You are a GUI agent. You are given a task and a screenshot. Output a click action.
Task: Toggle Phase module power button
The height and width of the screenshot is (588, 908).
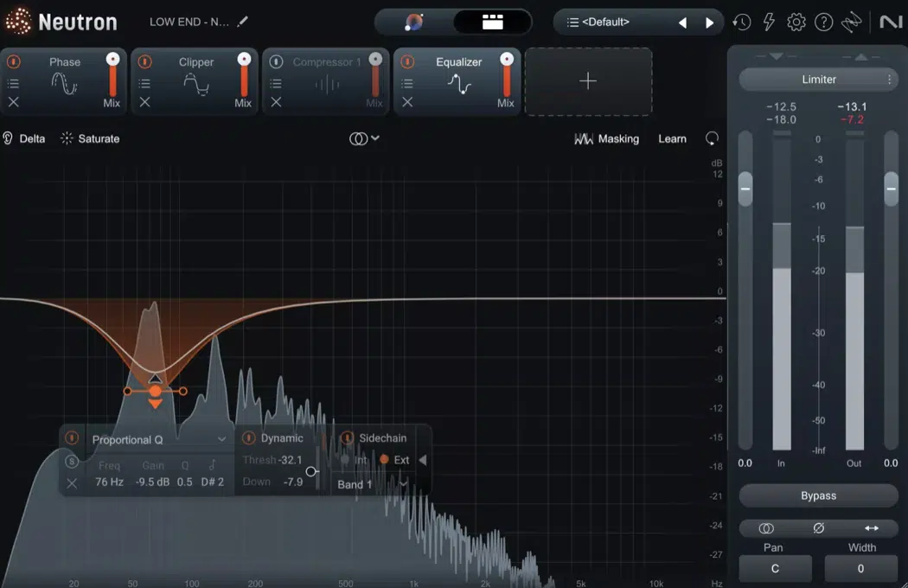[x=13, y=61]
